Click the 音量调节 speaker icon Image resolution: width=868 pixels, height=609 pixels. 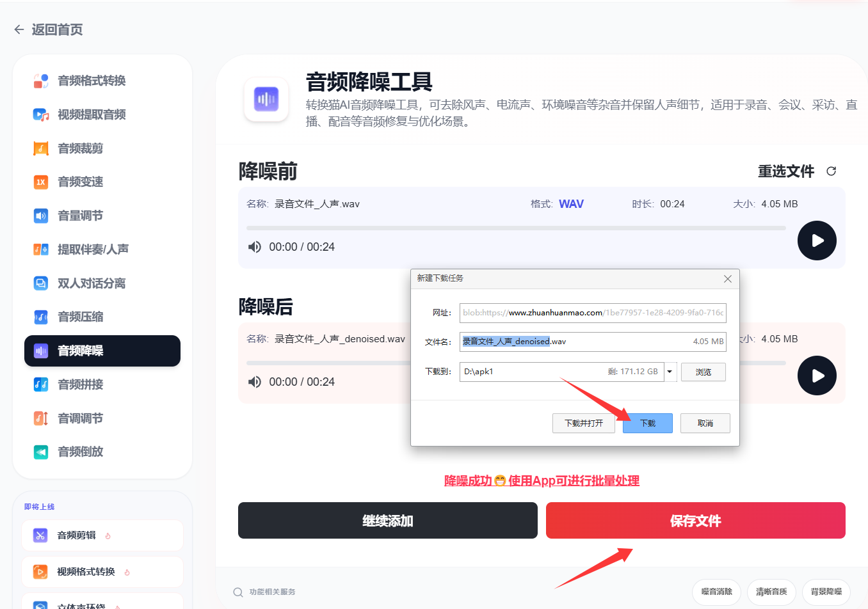coord(41,216)
